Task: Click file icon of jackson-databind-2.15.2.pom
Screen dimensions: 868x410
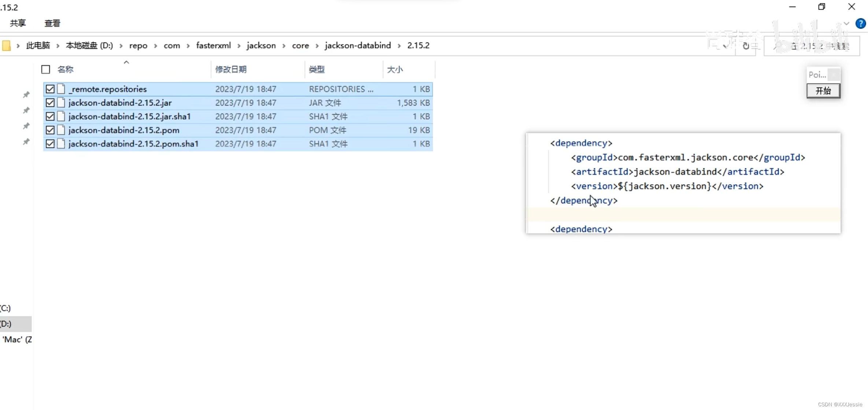Action: click(61, 130)
